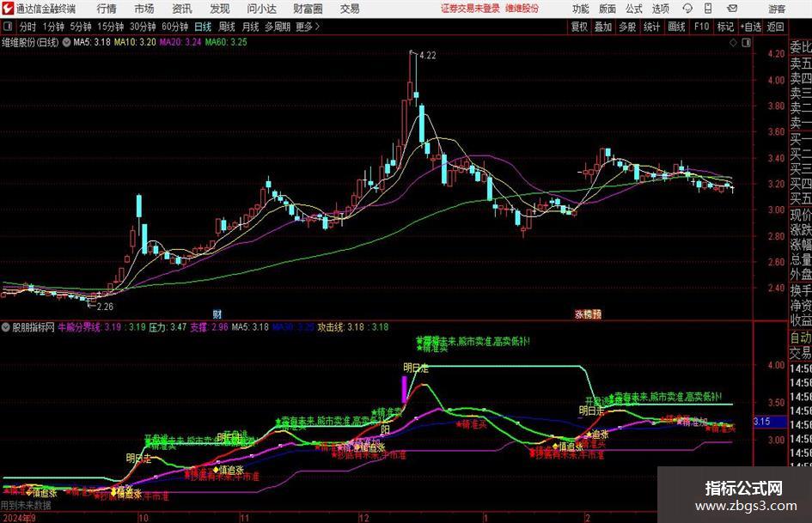Open the 交易 menu
Viewport: 812px width, 523px height.
click(350, 9)
